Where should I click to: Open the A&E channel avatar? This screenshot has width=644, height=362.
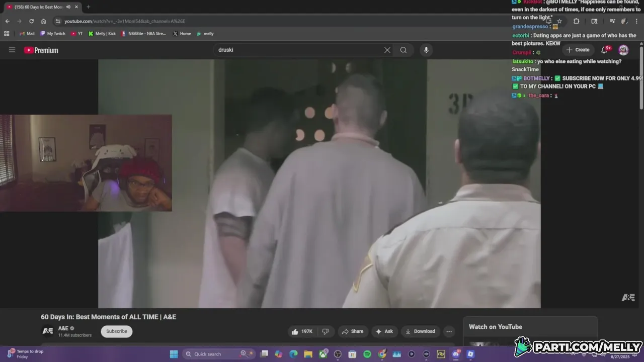tap(47, 331)
